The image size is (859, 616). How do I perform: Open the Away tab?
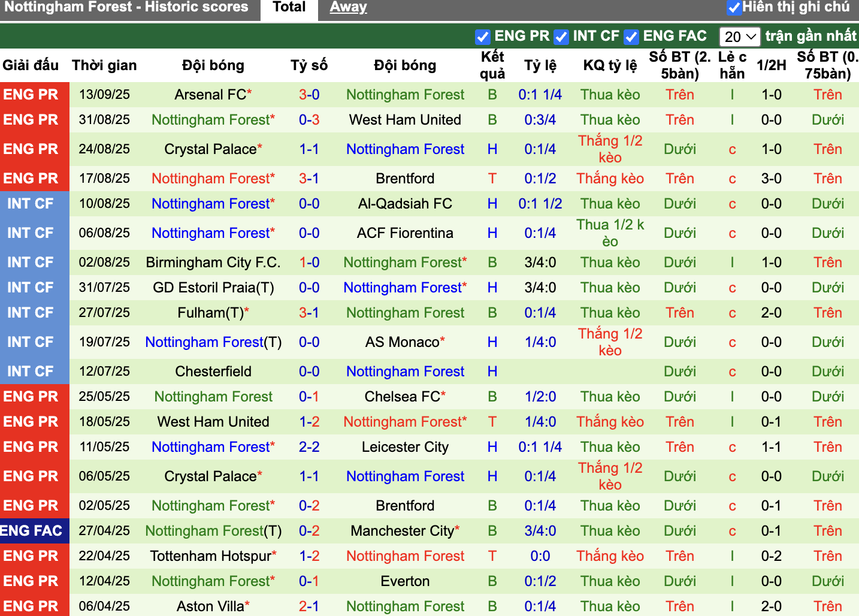pos(348,7)
